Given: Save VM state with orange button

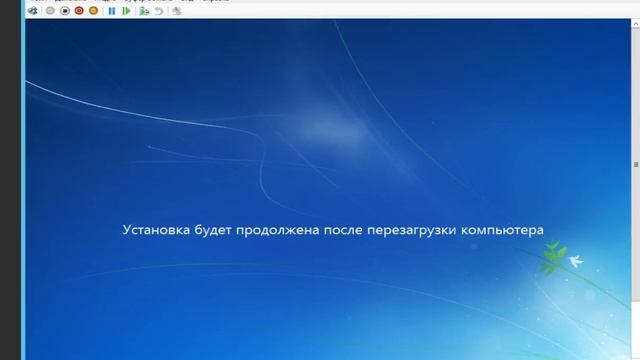Looking at the screenshot, I should tap(93, 11).
